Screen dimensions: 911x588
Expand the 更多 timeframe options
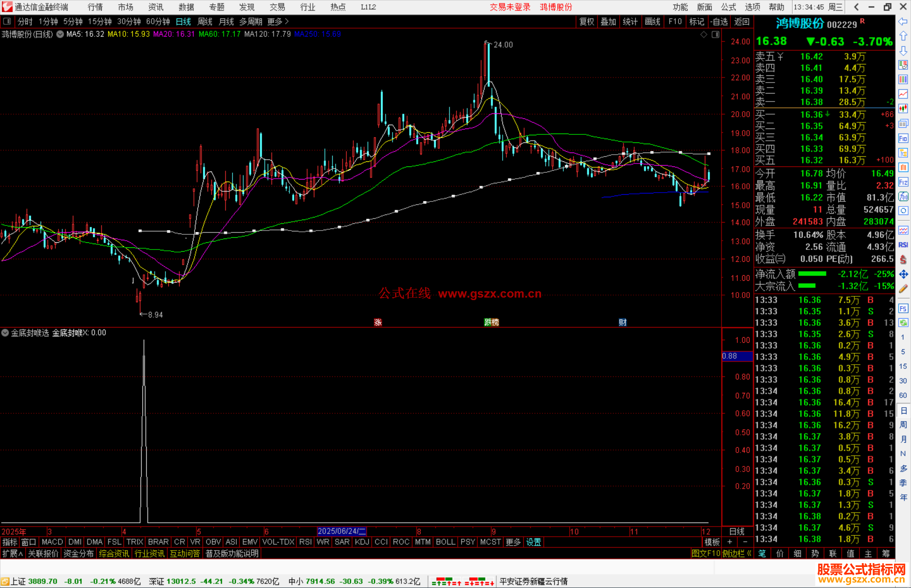(x=278, y=21)
